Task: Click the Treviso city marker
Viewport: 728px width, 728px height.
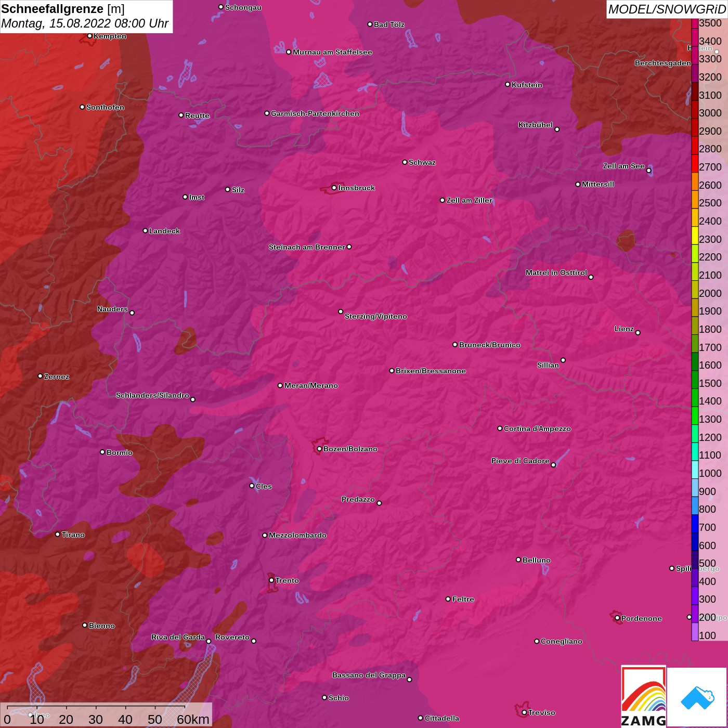Action: (x=524, y=712)
